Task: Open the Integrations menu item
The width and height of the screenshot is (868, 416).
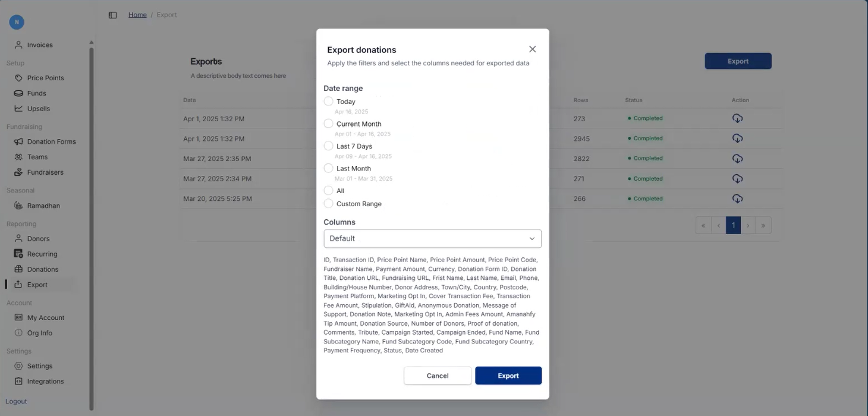Action: [x=45, y=382]
